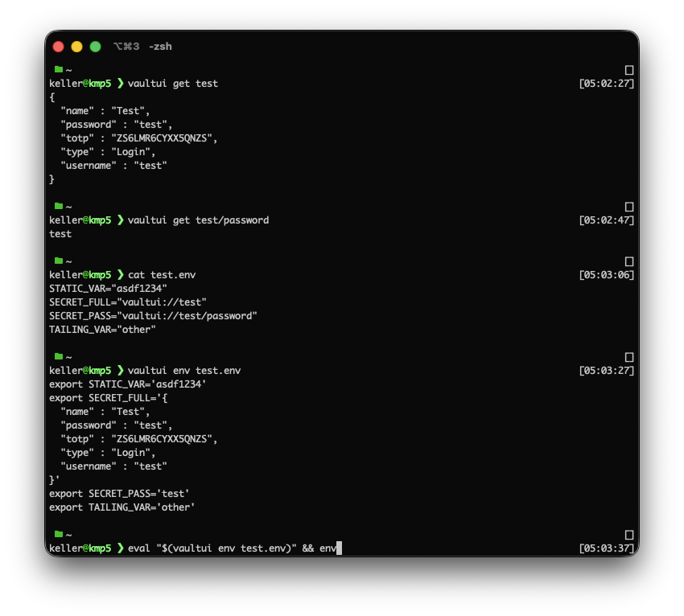Image resolution: width=684 pixels, height=616 pixels.
Task: Click the folder icon above 'vaultui get test' prompt
Action: (x=59, y=69)
